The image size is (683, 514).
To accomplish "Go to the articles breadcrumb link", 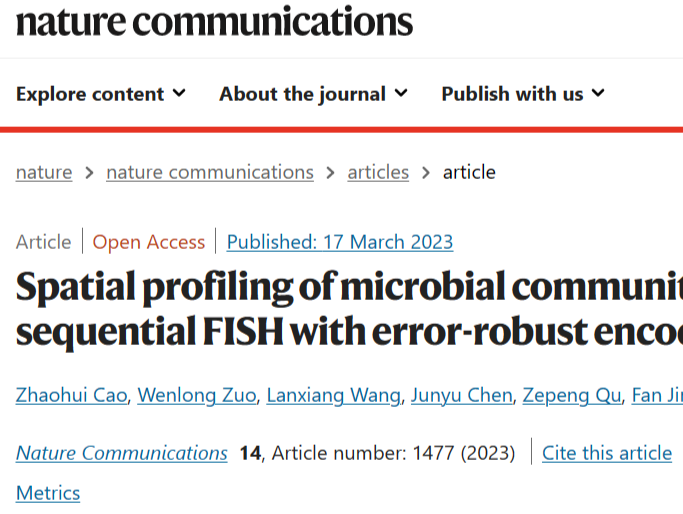I will point(378,172).
